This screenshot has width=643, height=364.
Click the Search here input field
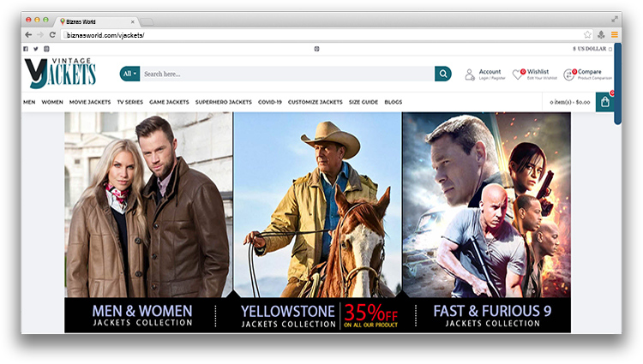(287, 74)
